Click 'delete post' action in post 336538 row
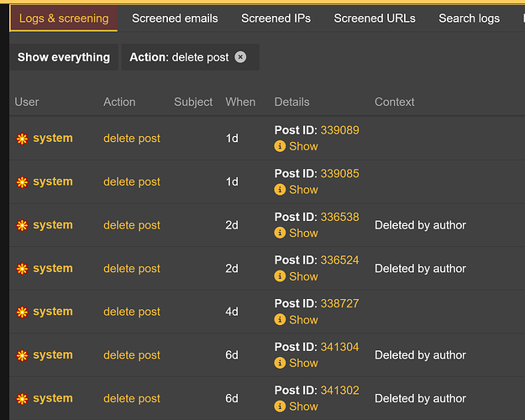Screen dimensions: 525x420 coord(132,225)
